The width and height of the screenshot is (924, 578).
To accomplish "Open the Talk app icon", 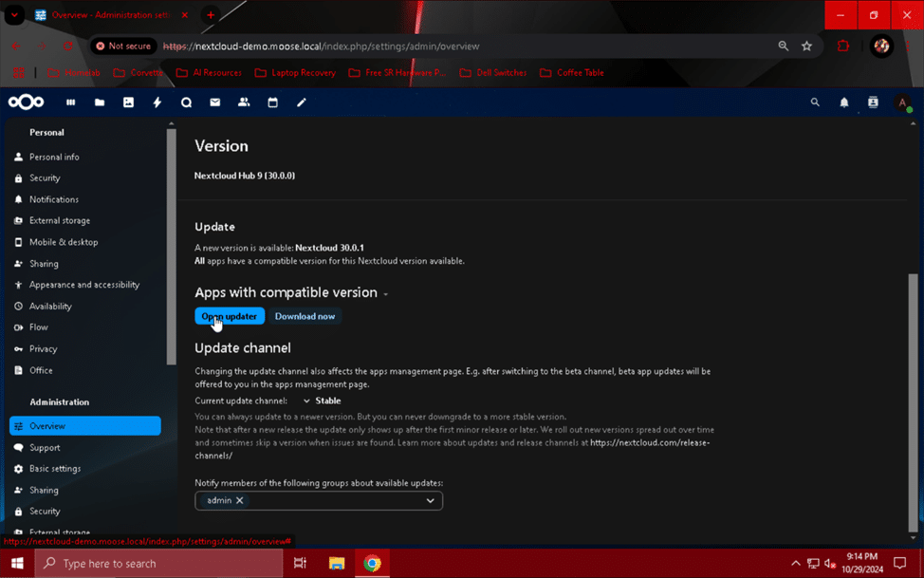I will 186,103.
